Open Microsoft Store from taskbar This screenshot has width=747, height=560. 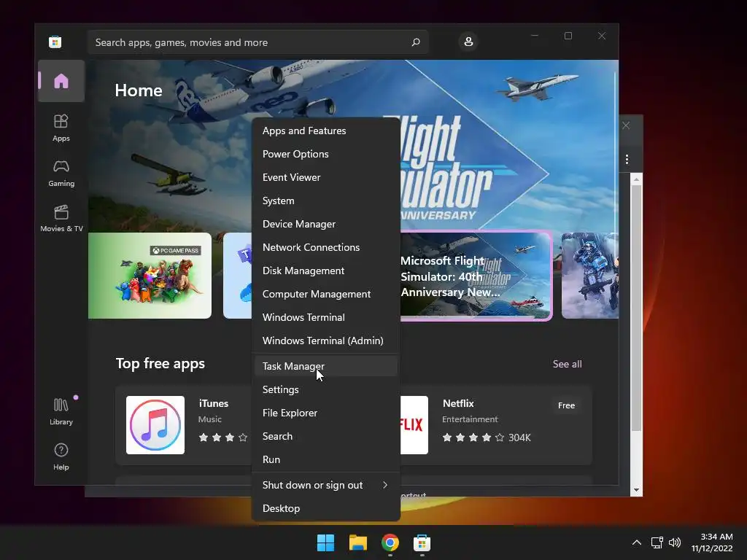(x=422, y=542)
